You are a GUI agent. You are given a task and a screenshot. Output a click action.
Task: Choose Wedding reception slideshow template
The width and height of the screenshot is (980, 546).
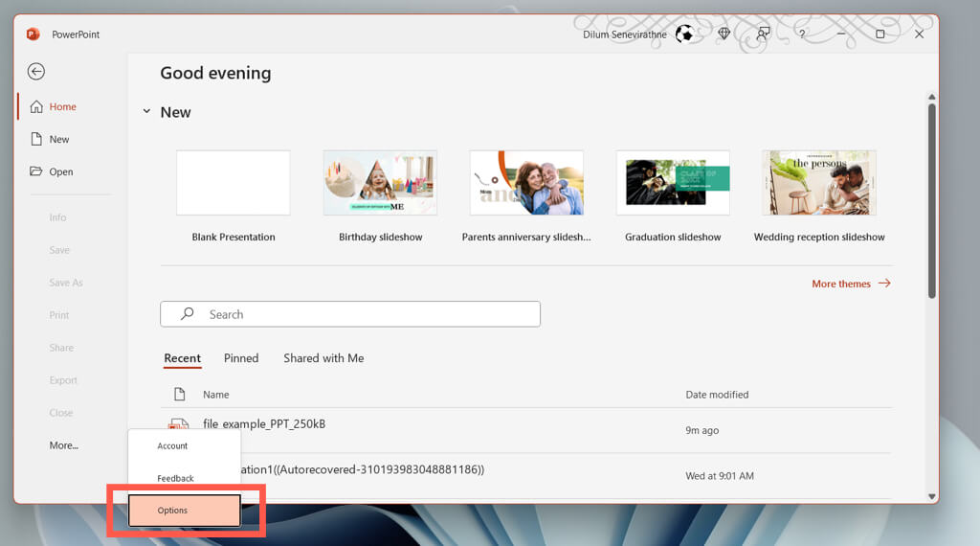tap(819, 196)
